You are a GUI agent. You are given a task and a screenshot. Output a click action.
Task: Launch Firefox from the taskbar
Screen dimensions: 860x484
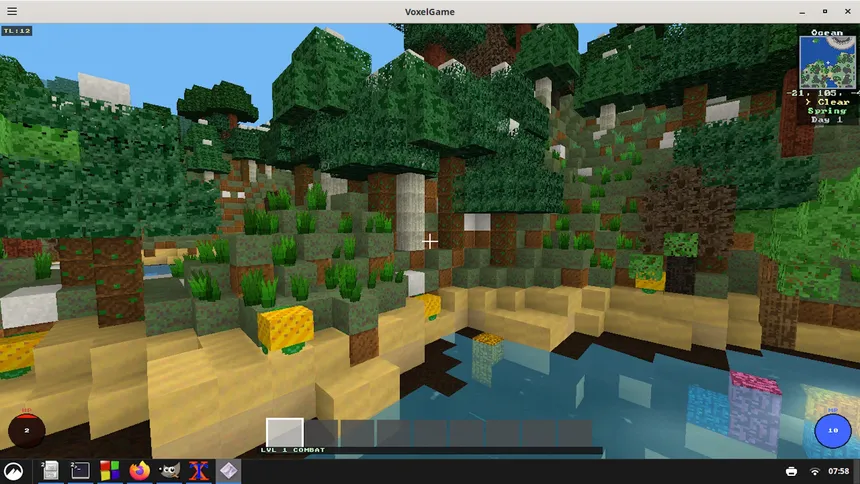click(139, 471)
